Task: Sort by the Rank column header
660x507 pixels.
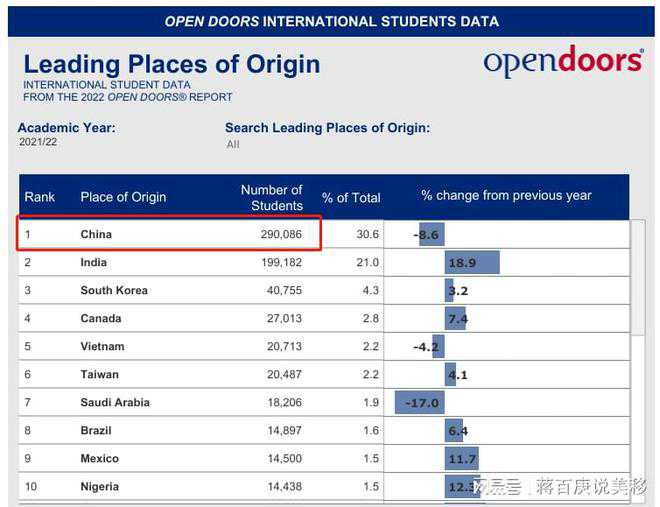Action: pyautogui.click(x=40, y=197)
